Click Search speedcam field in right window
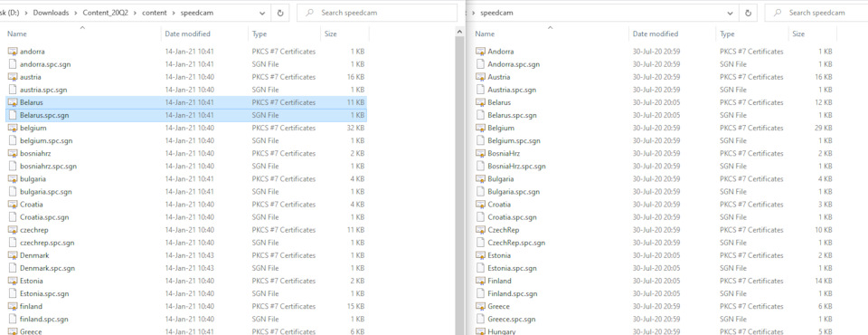Viewport: 868px width, 335px height. click(x=816, y=13)
